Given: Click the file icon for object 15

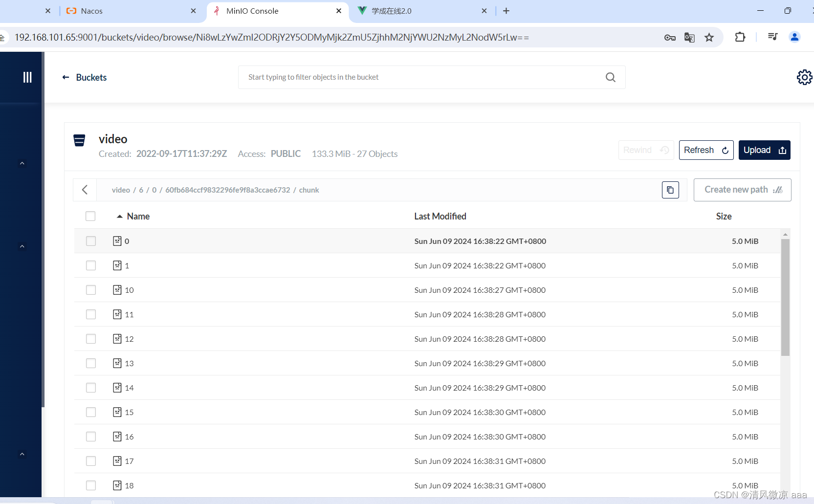Looking at the screenshot, I should (117, 412).
